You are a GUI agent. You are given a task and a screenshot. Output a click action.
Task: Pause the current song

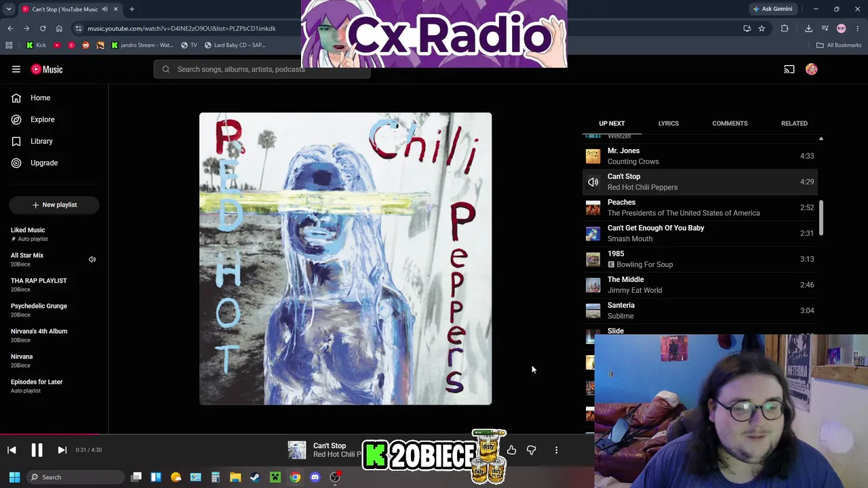[x=37, y=450]
